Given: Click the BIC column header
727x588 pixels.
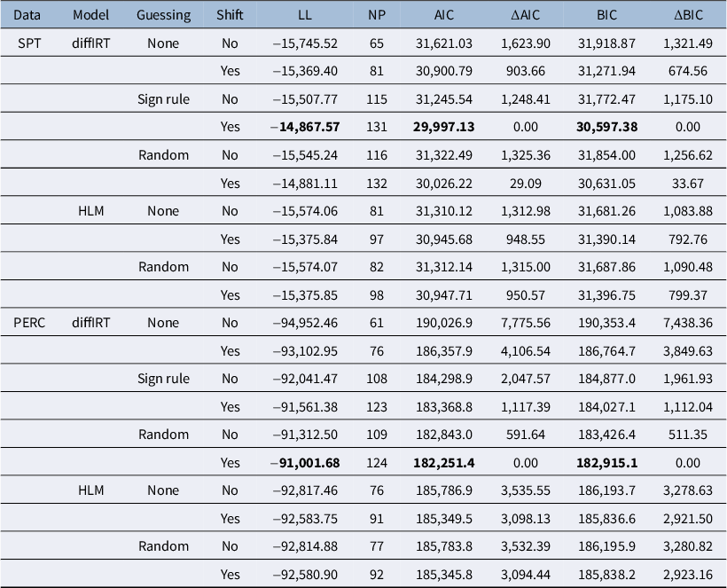Looking at the screenshot, I should click(x=606, y=15).
